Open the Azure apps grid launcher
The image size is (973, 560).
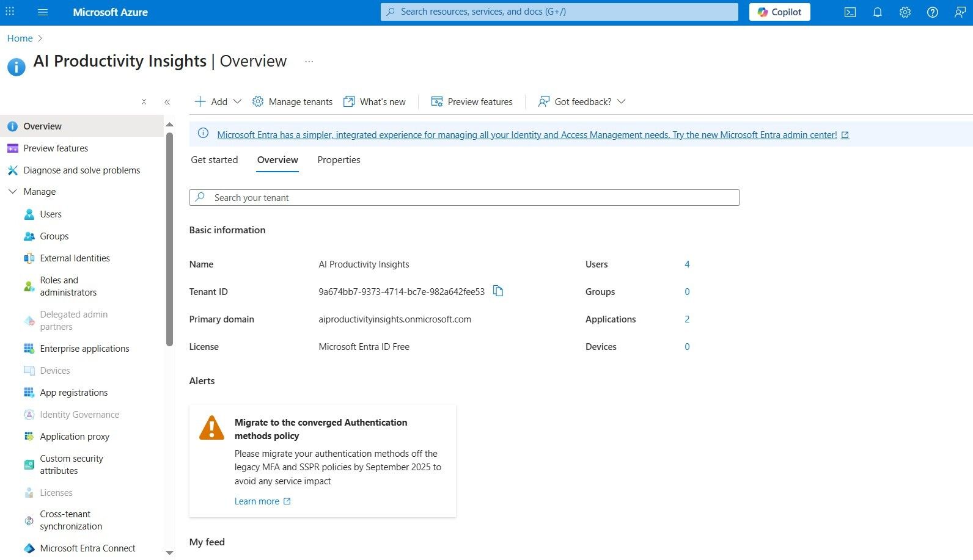pos(10,12)
